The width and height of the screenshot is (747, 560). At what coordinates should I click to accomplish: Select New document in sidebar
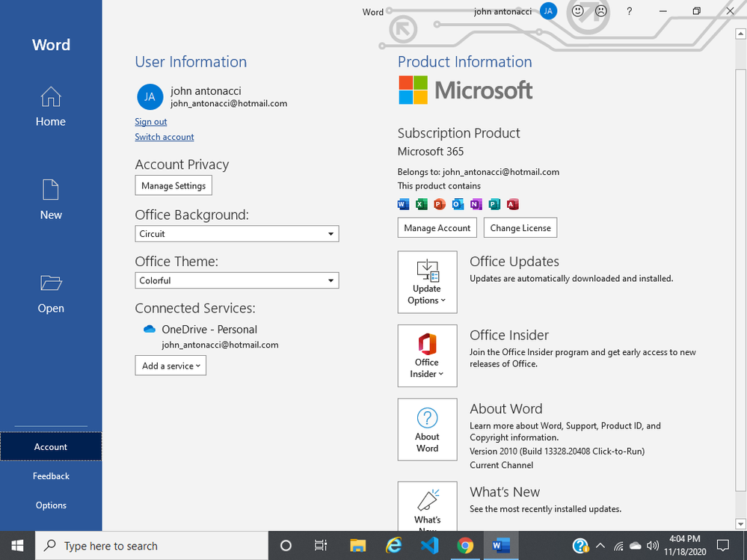click(x=51, y=200)
